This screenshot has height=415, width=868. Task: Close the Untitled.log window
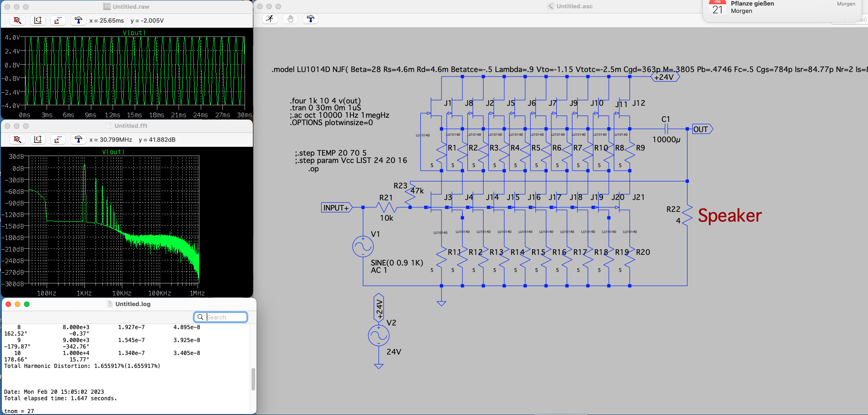click(8, 304)
